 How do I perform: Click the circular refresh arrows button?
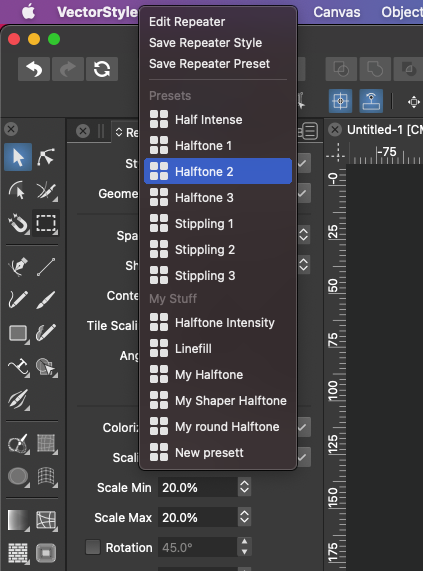[x=102, y=69]
